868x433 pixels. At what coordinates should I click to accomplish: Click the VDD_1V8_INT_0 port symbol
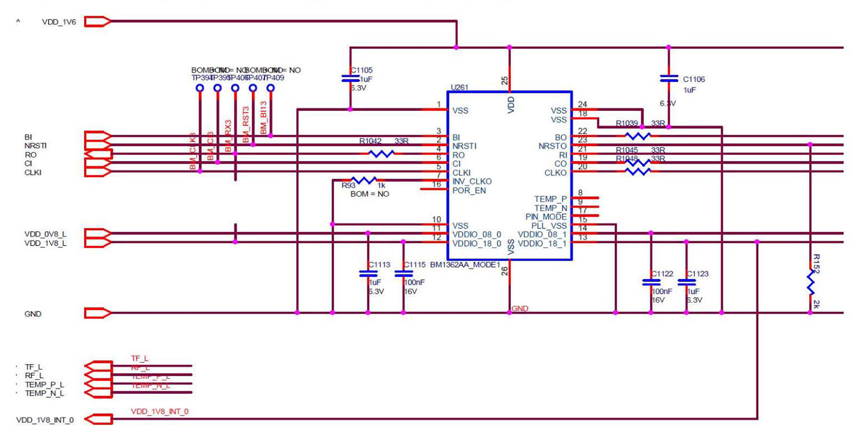click(98, 419)
